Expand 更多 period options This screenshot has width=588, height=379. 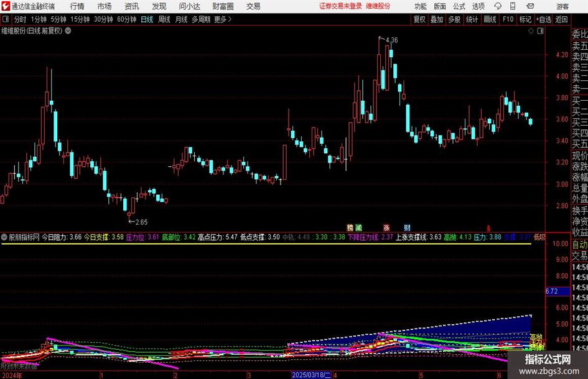(x=223, y=19)
